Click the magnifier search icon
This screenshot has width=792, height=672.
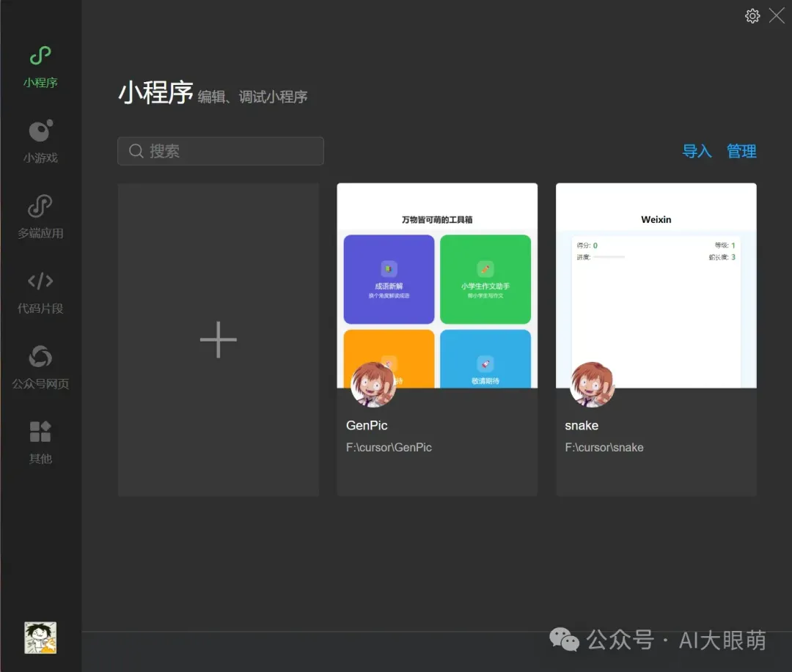(136, 151)
